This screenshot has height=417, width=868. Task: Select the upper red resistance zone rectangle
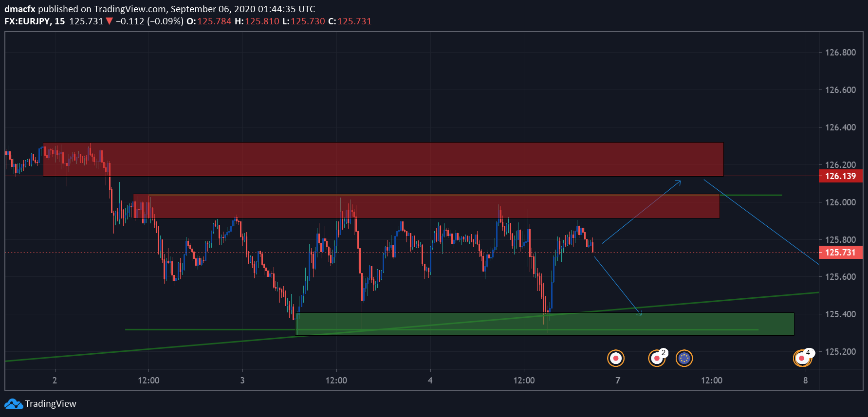click(x=383, y=159)
